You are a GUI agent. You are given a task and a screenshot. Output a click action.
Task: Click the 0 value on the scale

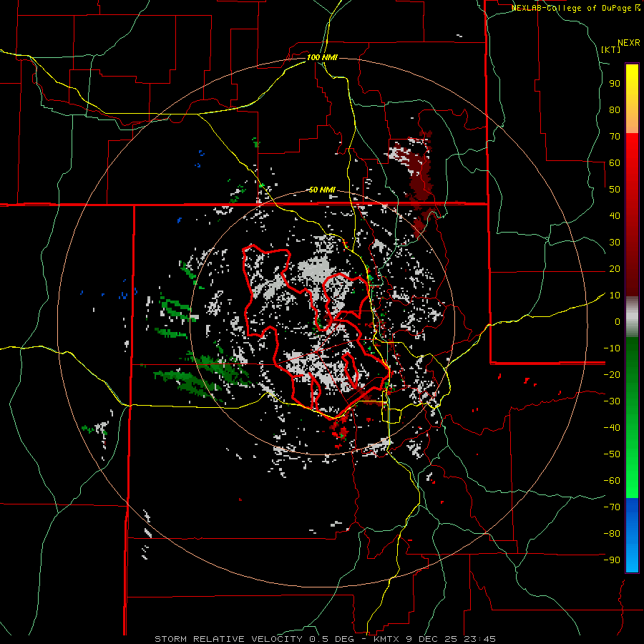(x=616, y=322)
